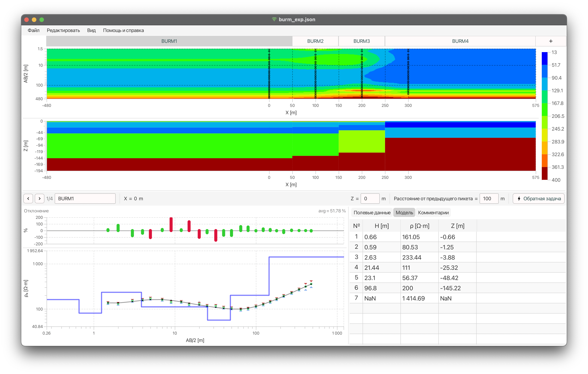Select layer 4 thickness cell 21.44

pyautogui.click(x=381, y=268)
